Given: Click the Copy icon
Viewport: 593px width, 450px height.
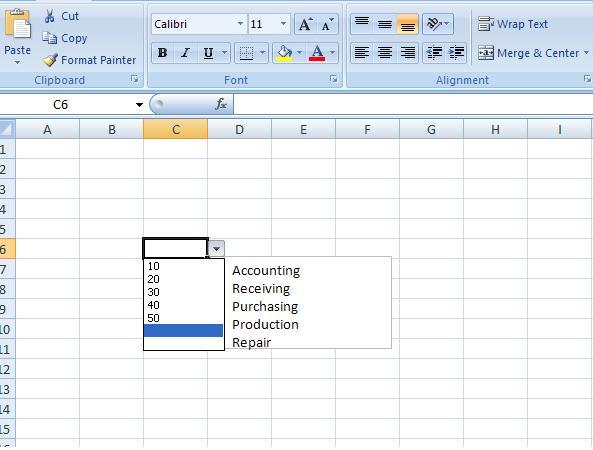Looking at the screenshot, I should [50, 38].
